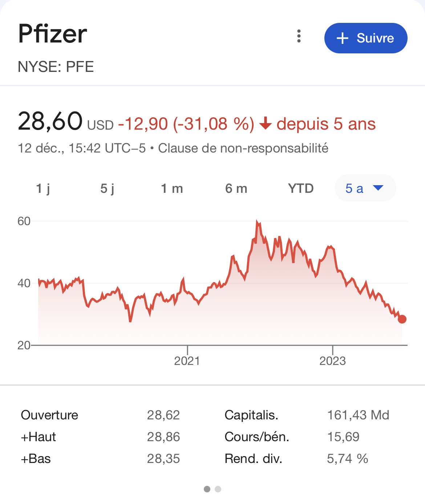Tap the red down arrow icon
This screenshot has height=504, width=425.
click(x=266, y=124)
